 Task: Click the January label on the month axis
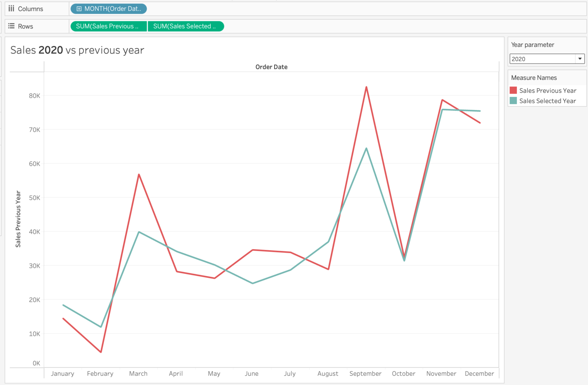click(62, 374)
